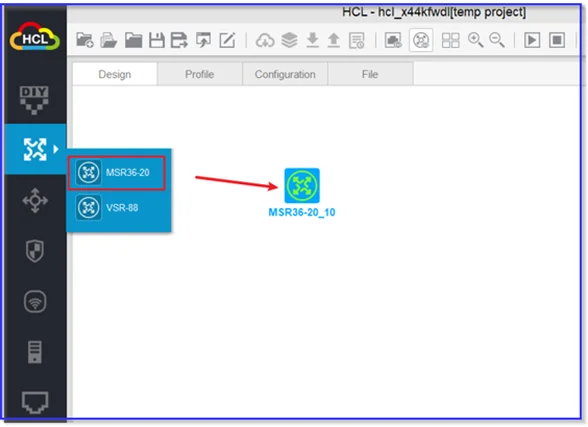Switch to the Profile tab
Image resolution: width=588 pixels, height=427 pixels.
click(200, 74)
